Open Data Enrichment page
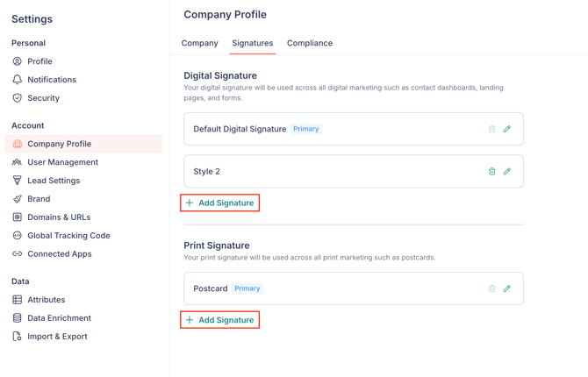Viewport: 588px width, 377px height. coord(59,318)
